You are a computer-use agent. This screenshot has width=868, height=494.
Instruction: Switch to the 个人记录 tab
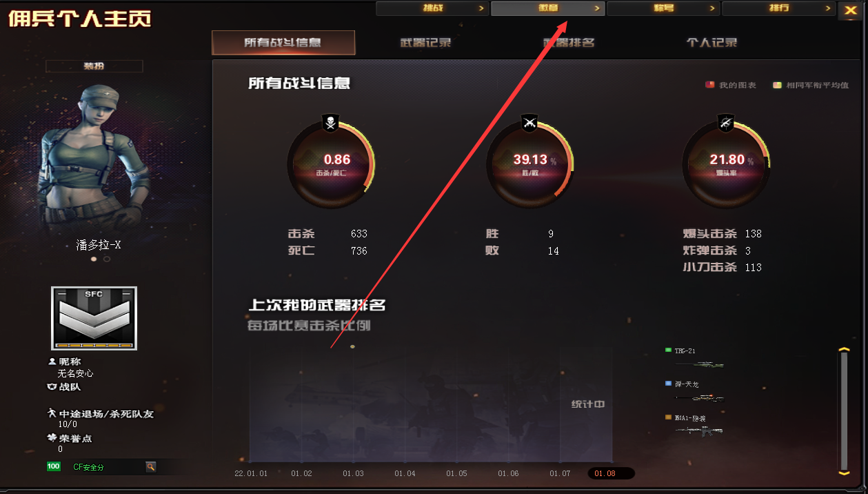point(711,42)
